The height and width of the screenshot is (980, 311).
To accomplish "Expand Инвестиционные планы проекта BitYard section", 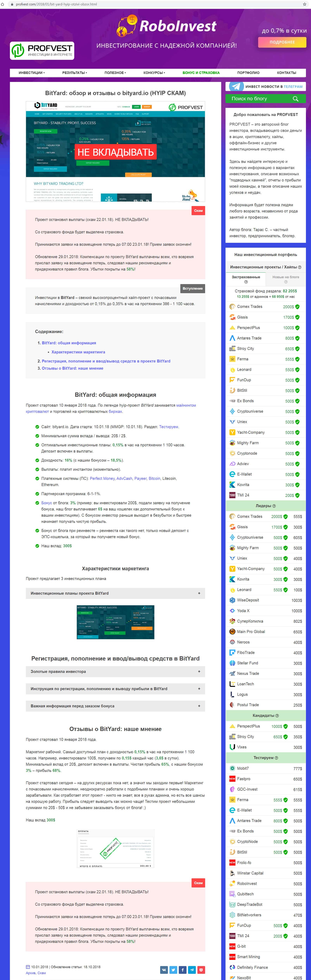I will pyautogui.click(x=116, y=593).
